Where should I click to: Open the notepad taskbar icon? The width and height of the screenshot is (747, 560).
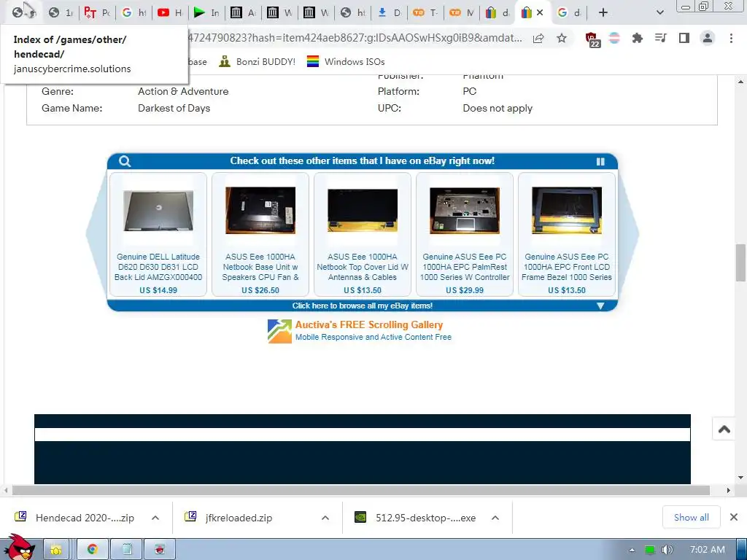127,550
